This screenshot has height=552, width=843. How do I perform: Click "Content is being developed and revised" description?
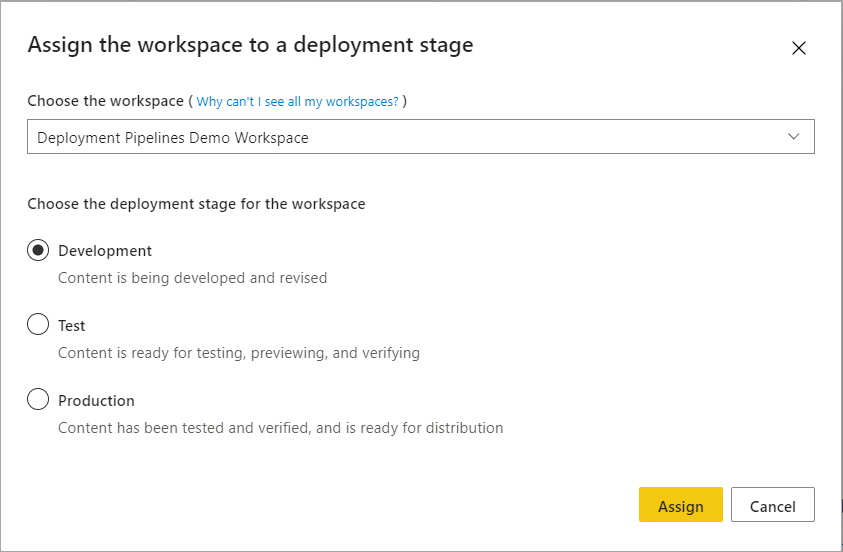point(192,278)
